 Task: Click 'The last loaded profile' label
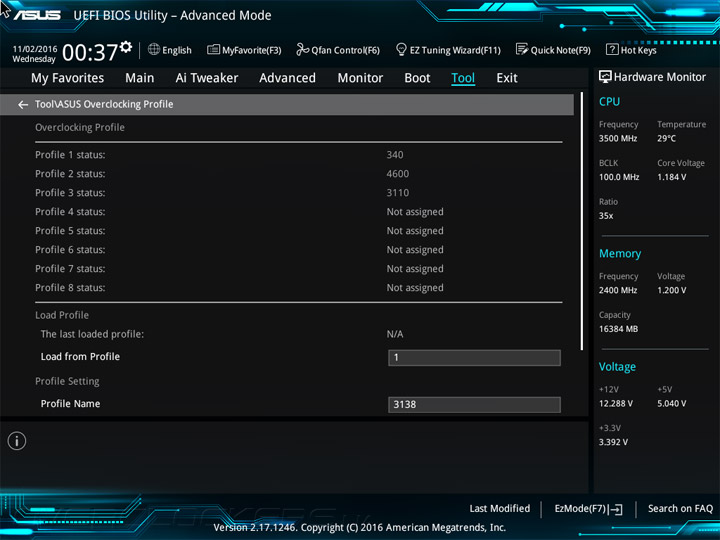tap(92, 334)
